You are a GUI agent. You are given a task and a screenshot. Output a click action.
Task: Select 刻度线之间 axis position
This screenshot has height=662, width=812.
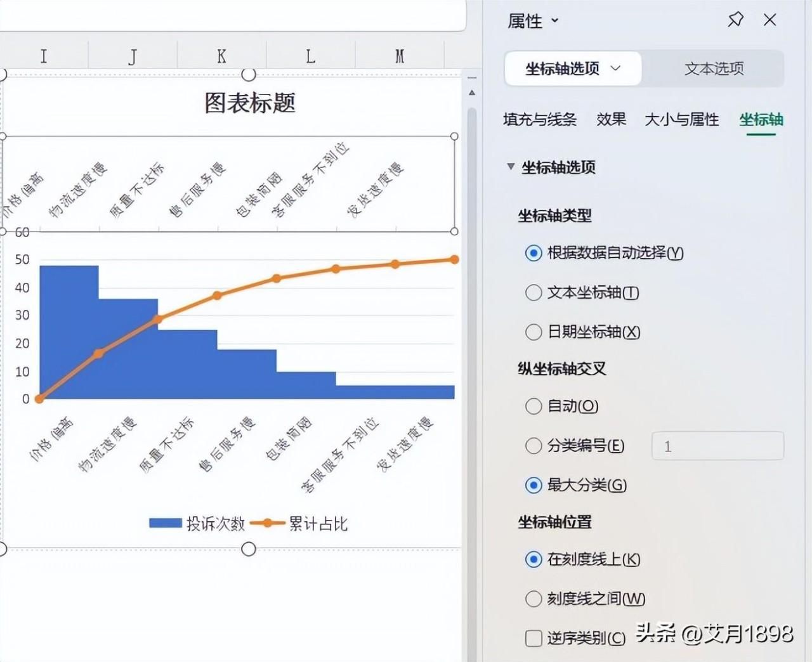pos(534,599)
